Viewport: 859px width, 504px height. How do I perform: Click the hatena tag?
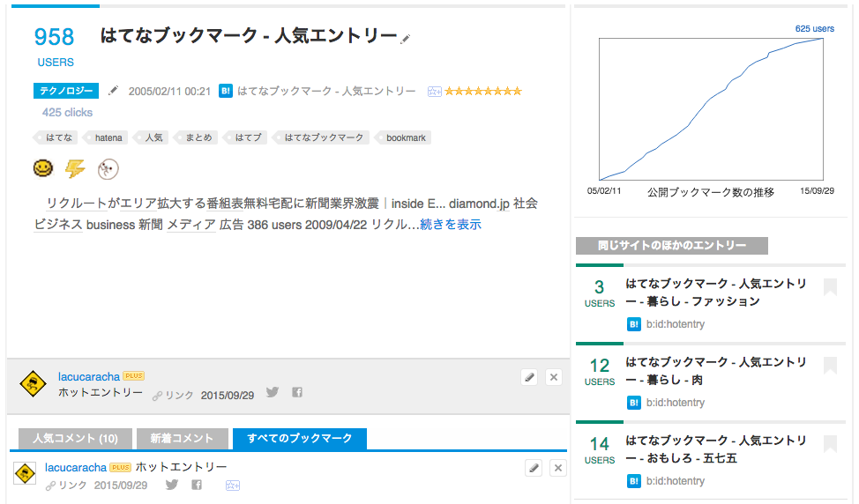[106, 137]
